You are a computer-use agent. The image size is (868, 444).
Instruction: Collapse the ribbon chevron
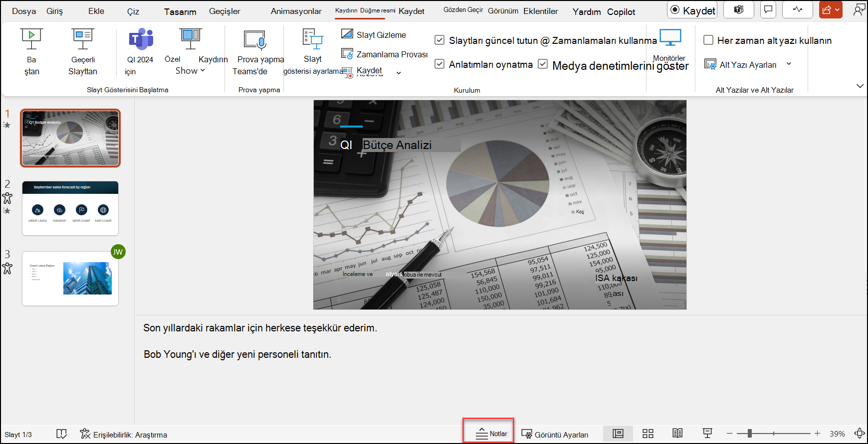coord(860,86)
